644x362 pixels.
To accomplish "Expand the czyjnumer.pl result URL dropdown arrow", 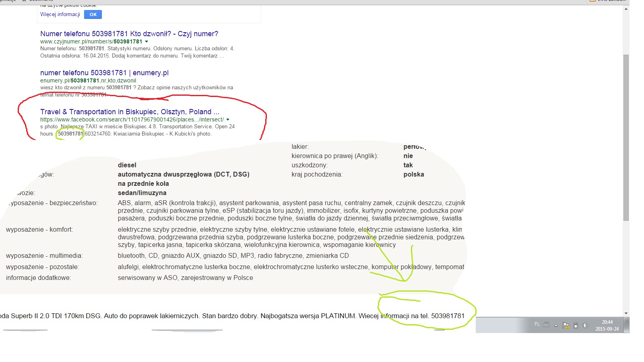I will pyautogui.click(x=147, y=41).
